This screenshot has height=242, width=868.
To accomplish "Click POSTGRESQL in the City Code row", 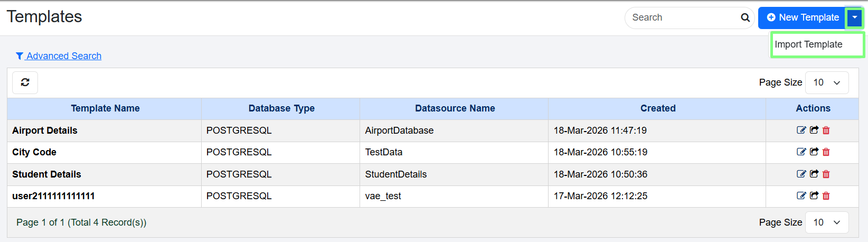I will 239,152.
